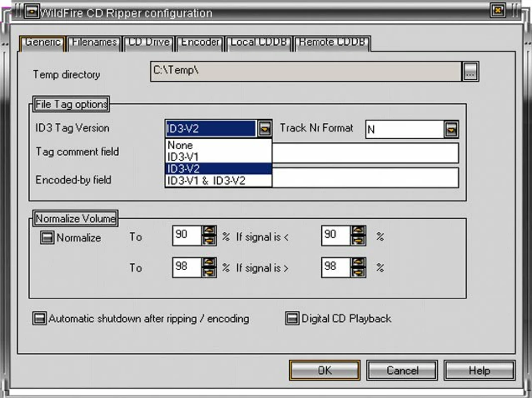
Task: Click the Track Nr Format value N
Action: (405, 129)
